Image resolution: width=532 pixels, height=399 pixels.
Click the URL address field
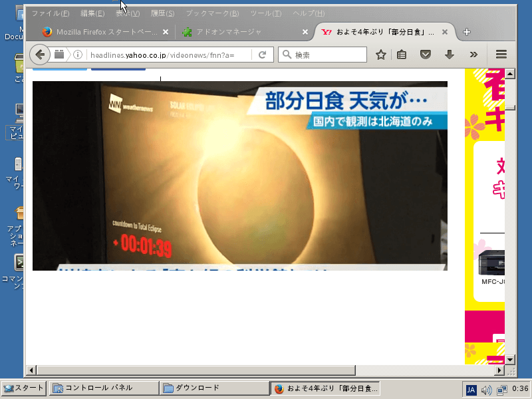pos(170,55)
